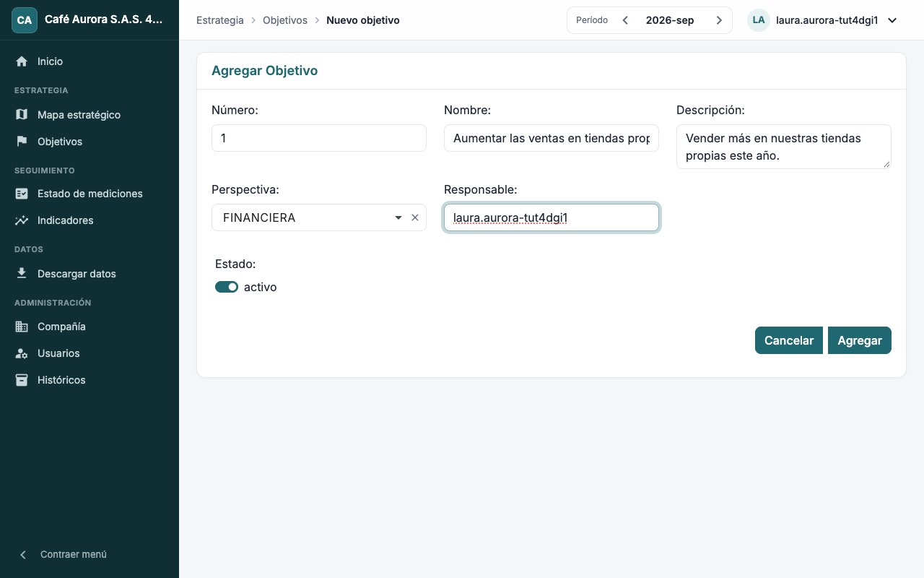Click the Café Aurora S.A.S. company name
924x578 pixels.
pyautogui.click(x=103, y=20)
